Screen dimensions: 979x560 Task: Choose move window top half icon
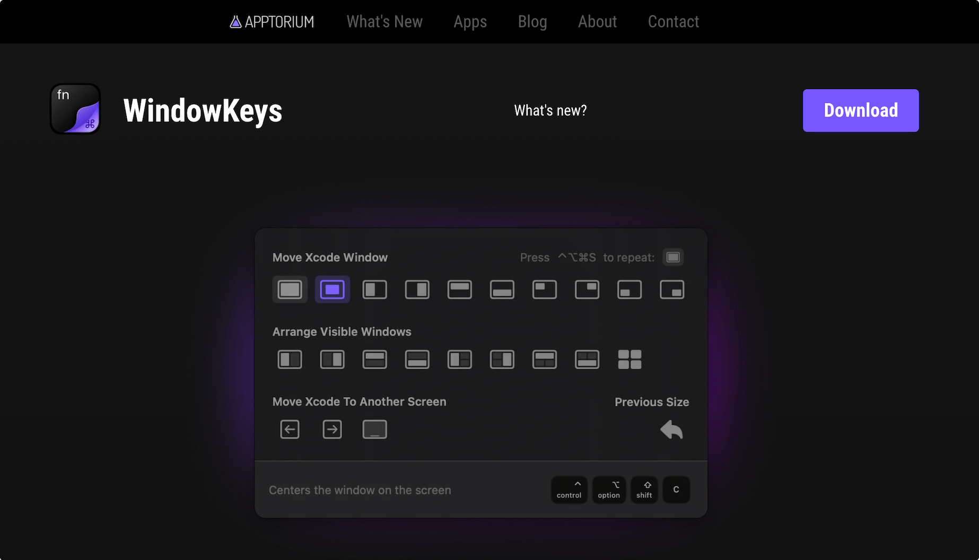click(x=460, y=290)
